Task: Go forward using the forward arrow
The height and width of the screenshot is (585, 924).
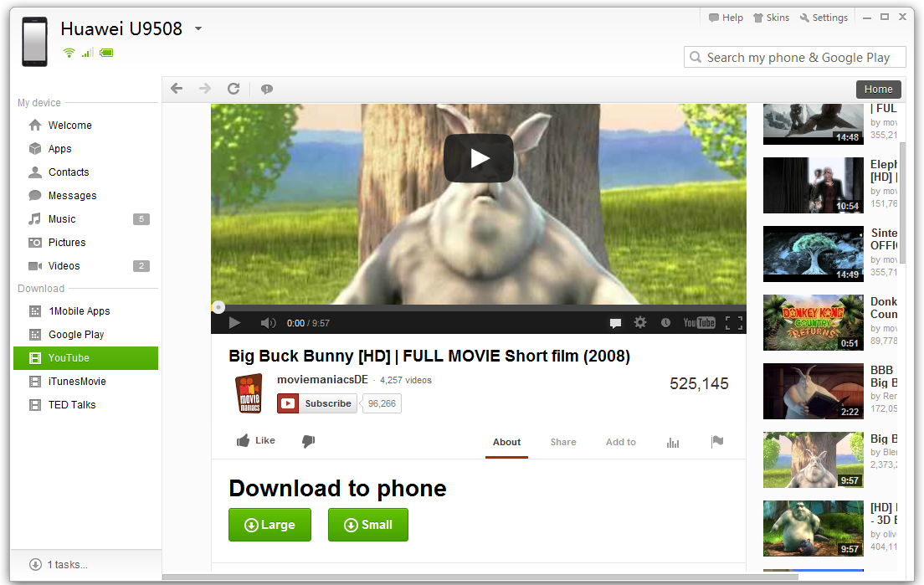Action: tap(204, 89)
